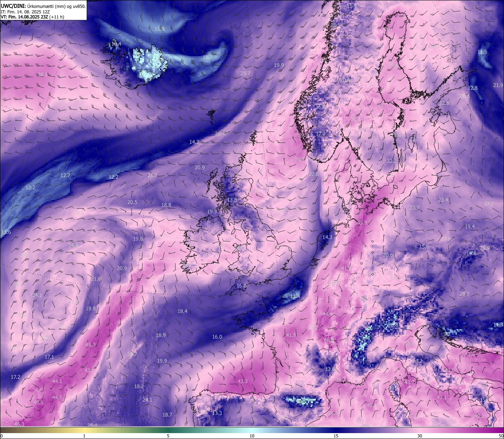504x439 pixels.
Task: Click the 5 tick on the color scale
Action: click(x=168, y=436)
